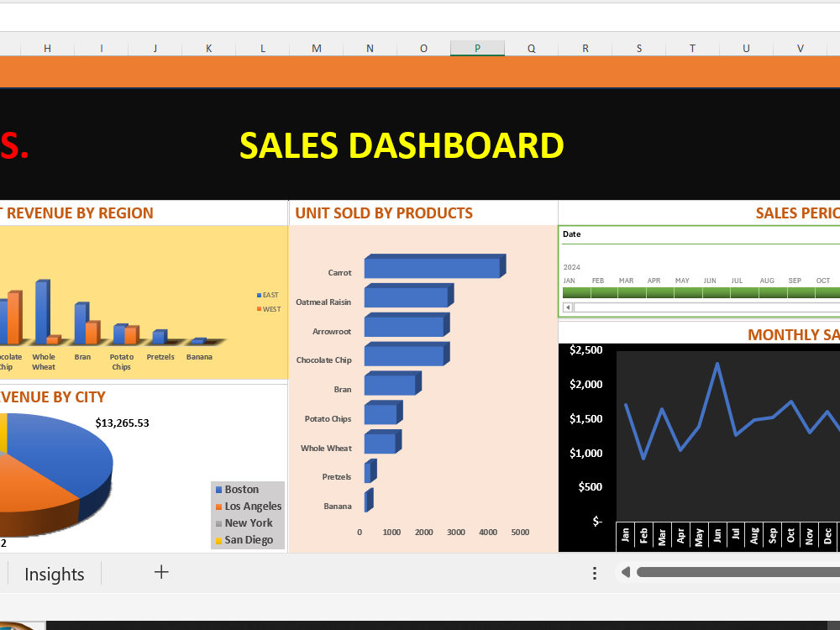Select APR in the Date timeline
The image size is (840, 630).
click(660, 292)
